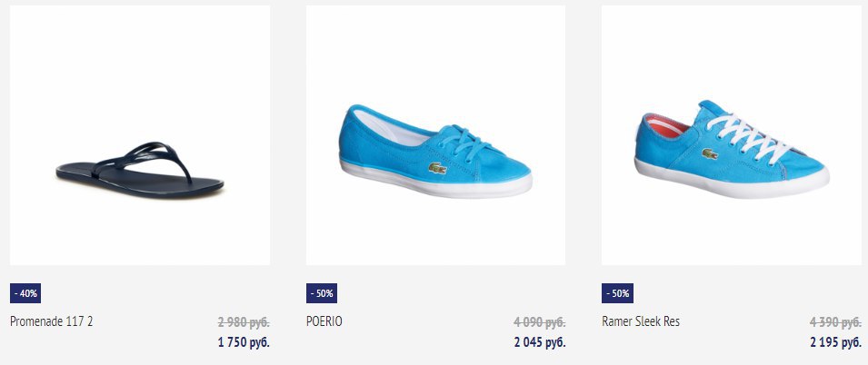Open the Ramer Sleek Res sneaker photo
Viewport: 868px width, 365px height.
pyautogui.click(x=732, y=135)
